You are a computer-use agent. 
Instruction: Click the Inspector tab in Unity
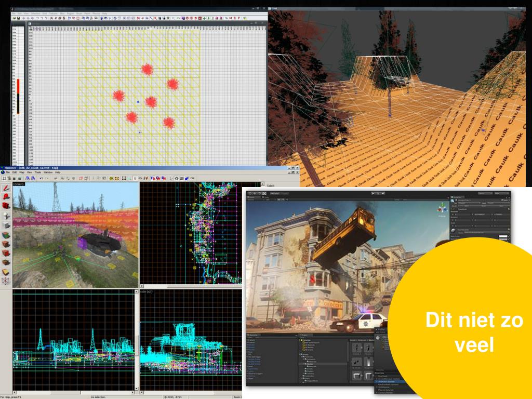point(458,197)
